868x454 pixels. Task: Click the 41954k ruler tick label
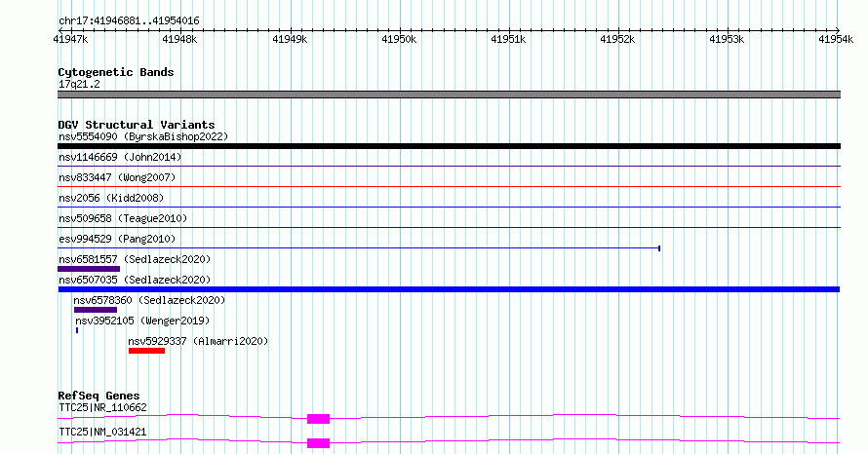pyautogui.click(x=836, y=39)
